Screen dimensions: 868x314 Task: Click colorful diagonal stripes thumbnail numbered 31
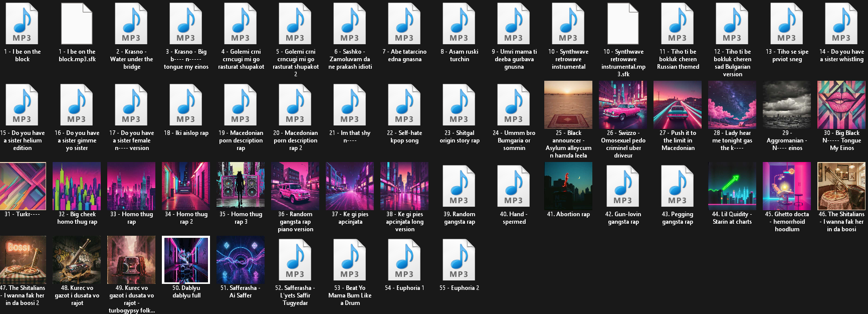point(23,186)
